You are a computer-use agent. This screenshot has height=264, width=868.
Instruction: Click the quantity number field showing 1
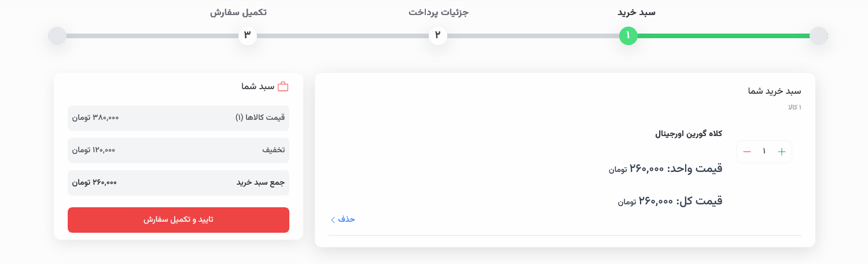click(764, 152)
